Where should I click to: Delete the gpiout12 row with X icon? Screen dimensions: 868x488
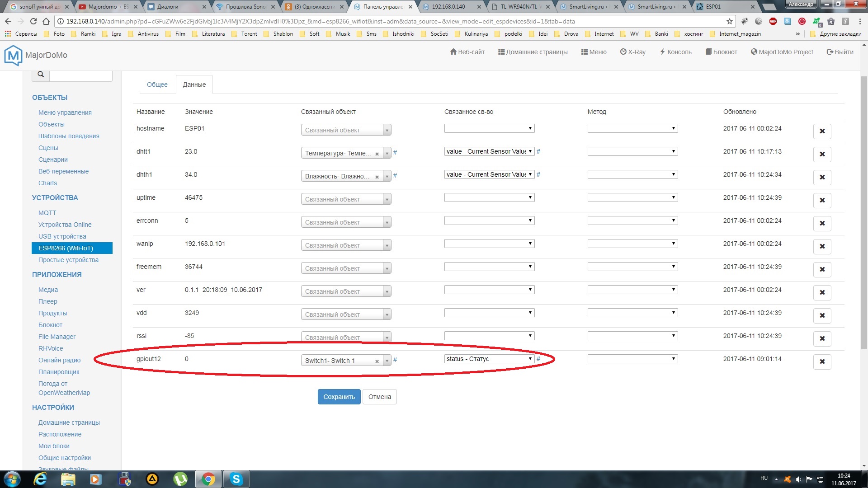point(822,361)
